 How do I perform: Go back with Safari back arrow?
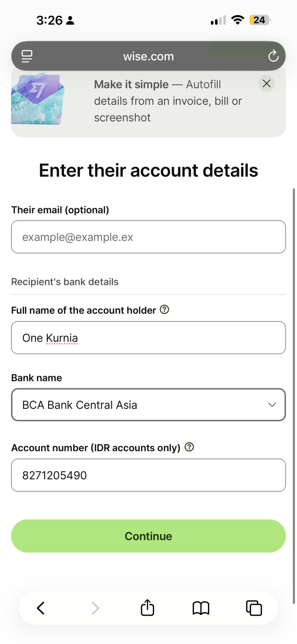pyautogui.click(x=41, y=608)
